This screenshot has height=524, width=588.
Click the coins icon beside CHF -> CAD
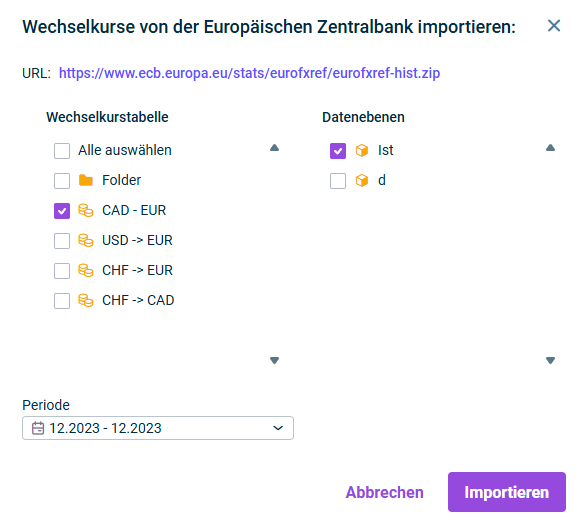86,300
